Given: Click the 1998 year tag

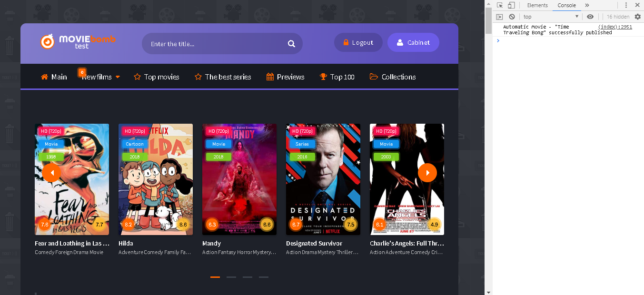Looking at the screenshot, I should pyautogui.click(x=51, y=157).
